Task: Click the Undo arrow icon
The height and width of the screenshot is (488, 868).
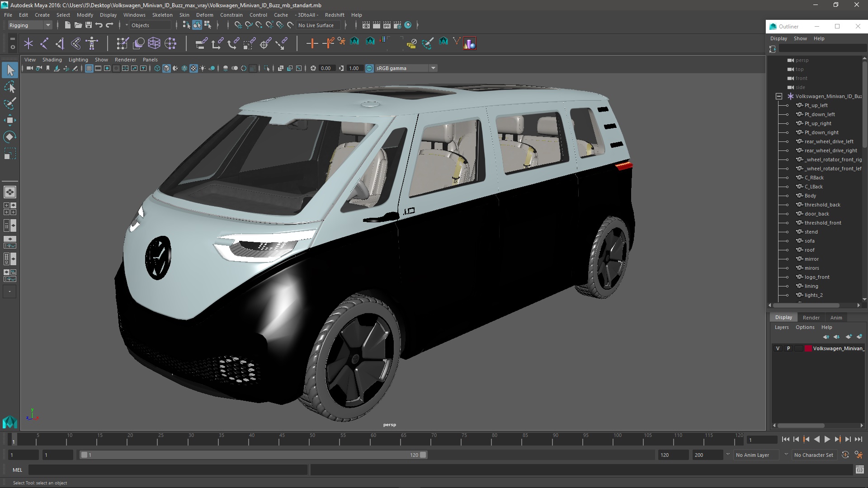Action: (x=99, y=25)
